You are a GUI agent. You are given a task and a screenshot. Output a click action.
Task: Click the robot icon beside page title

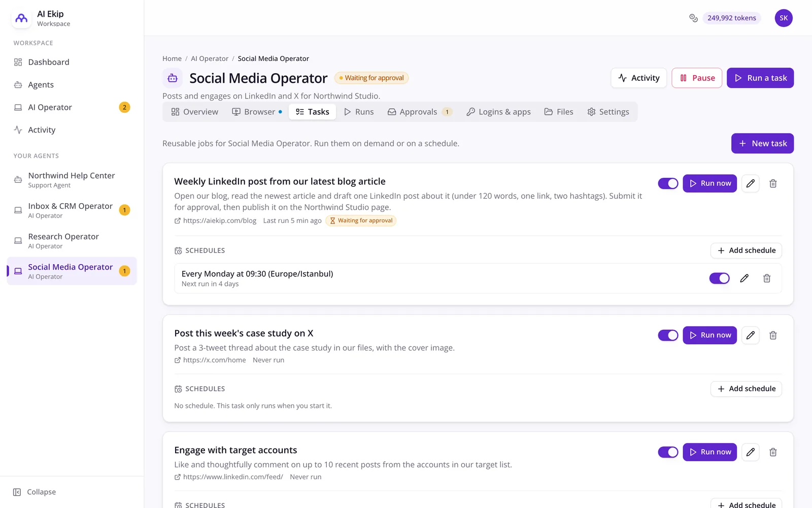coord(173,78)
